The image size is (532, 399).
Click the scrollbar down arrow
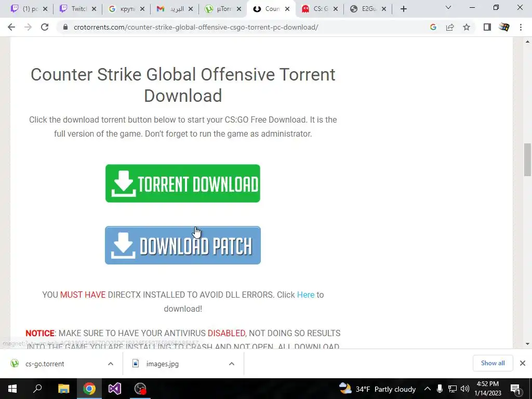[527, 344]
